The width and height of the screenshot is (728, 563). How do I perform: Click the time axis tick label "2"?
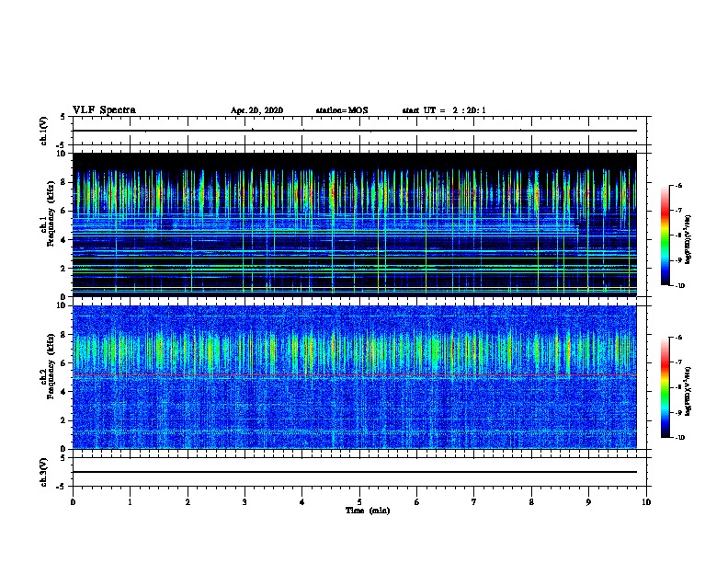coord(188,502)
